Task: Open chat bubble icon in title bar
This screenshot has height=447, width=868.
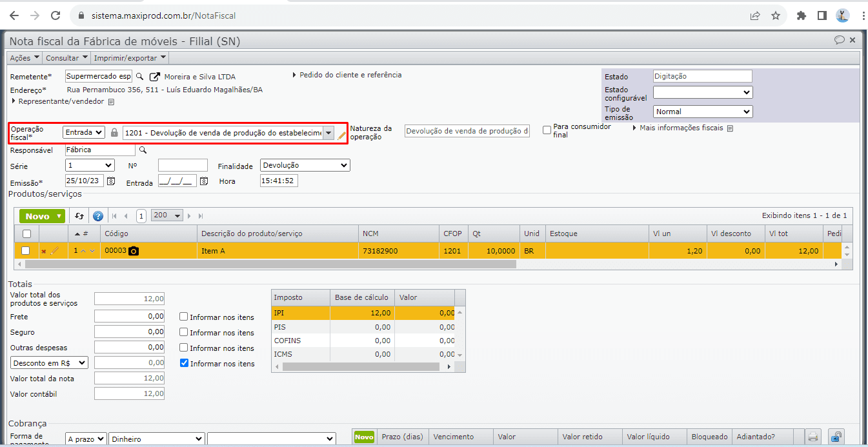Action: (x=839, y=40)
